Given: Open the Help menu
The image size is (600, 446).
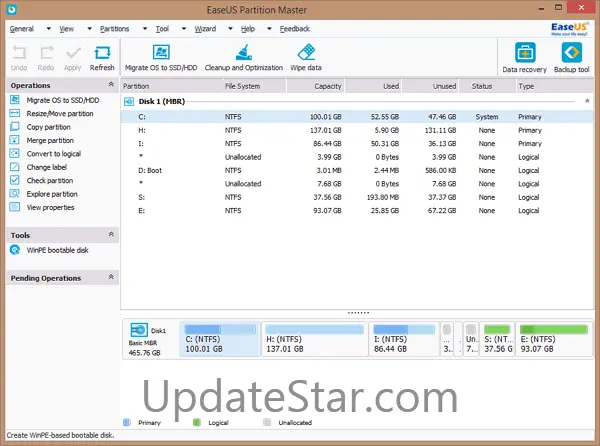Looking at the screenshot, I should click(x=248, y=29).
